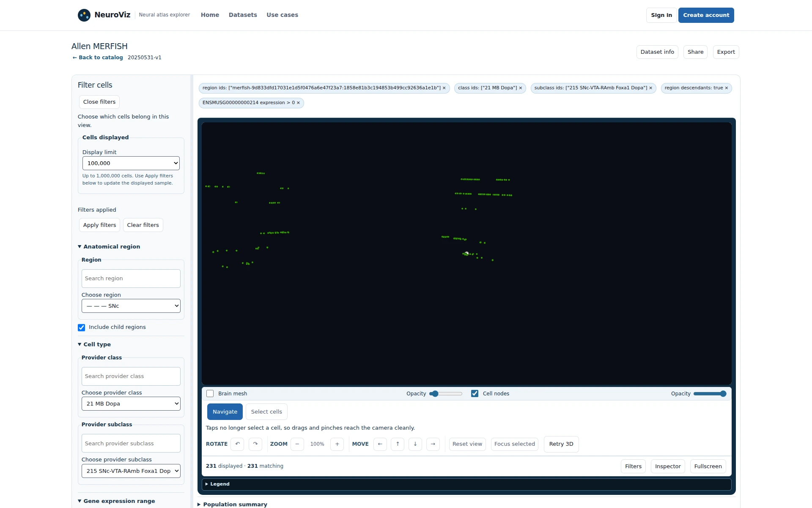Move view left arrow
Screen dimensions: 812x508
pyautogui.click(x=380, y=444)
